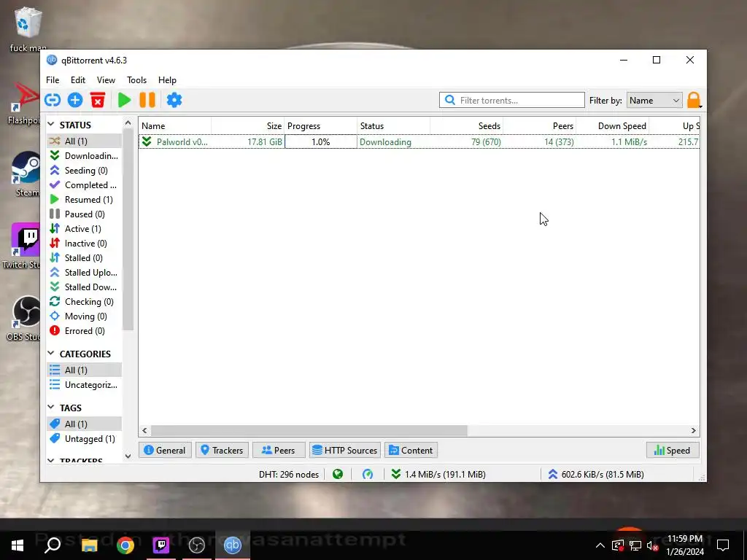Select the Completed status filter
This screenshot has width=747, height=560.
pos(85,184)
